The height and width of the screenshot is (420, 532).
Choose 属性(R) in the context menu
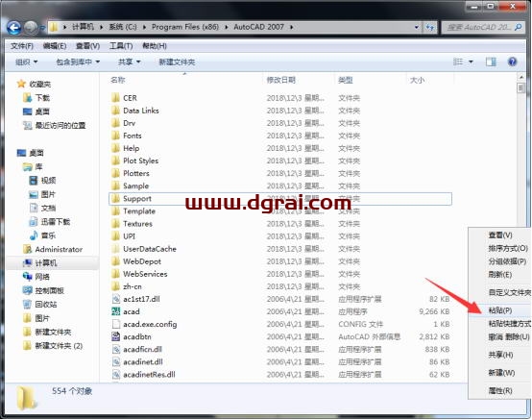pos(499,390)
